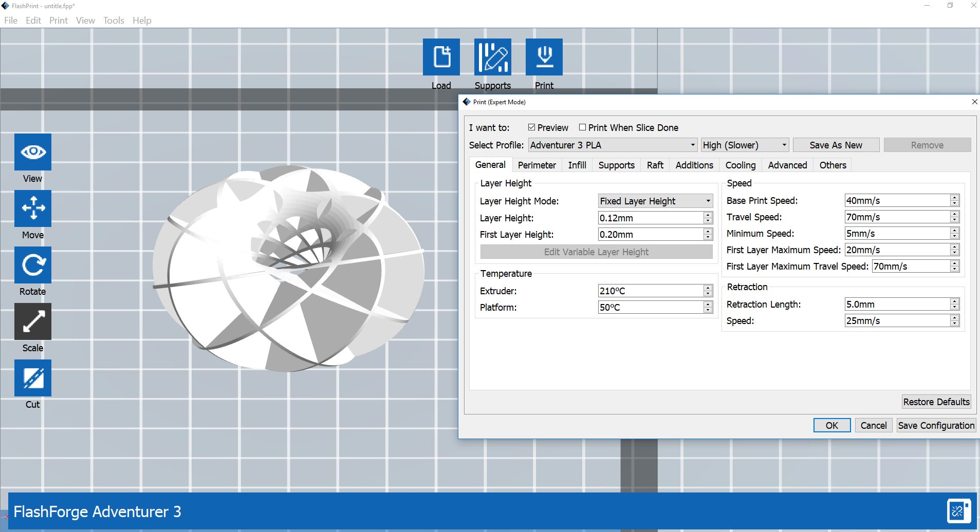Click the FlashForge Adventurer 3 status bar text
The height and width of the screenshot is (532, 980).
tap(97, 511)
